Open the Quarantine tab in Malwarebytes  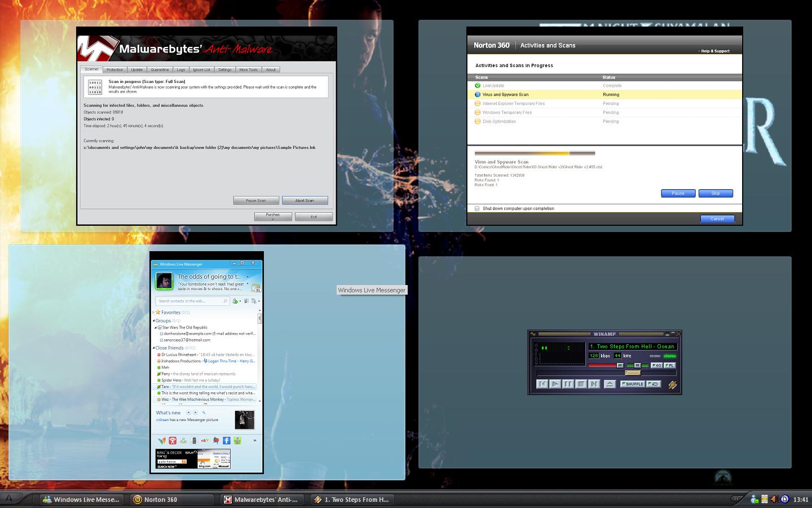click(x=160, y=70)
